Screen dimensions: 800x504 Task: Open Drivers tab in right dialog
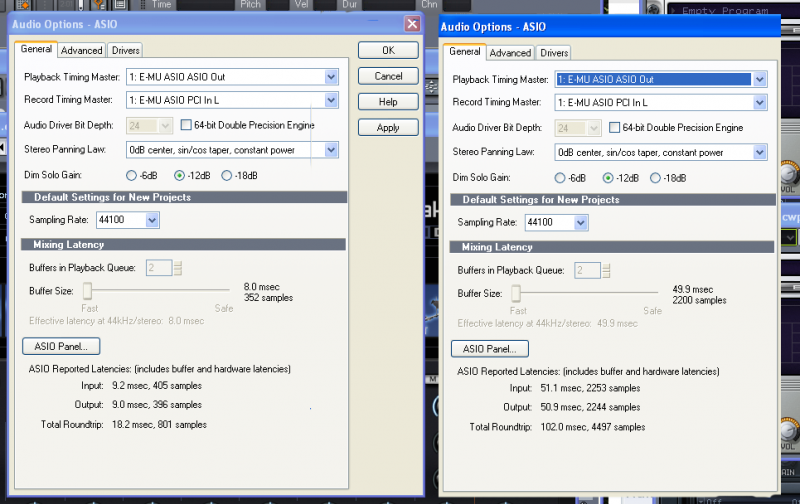pyautogui.click(x=554, y=53)
